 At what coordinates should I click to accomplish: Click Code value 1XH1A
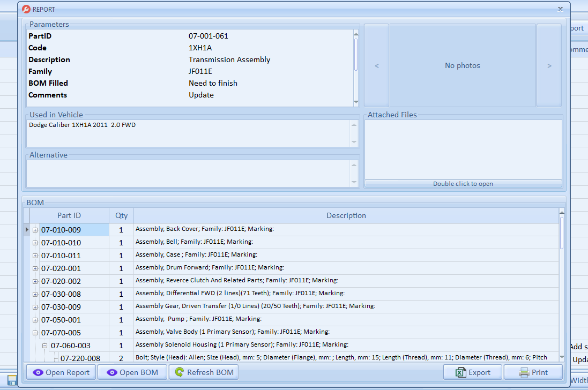tap(200, 48)
